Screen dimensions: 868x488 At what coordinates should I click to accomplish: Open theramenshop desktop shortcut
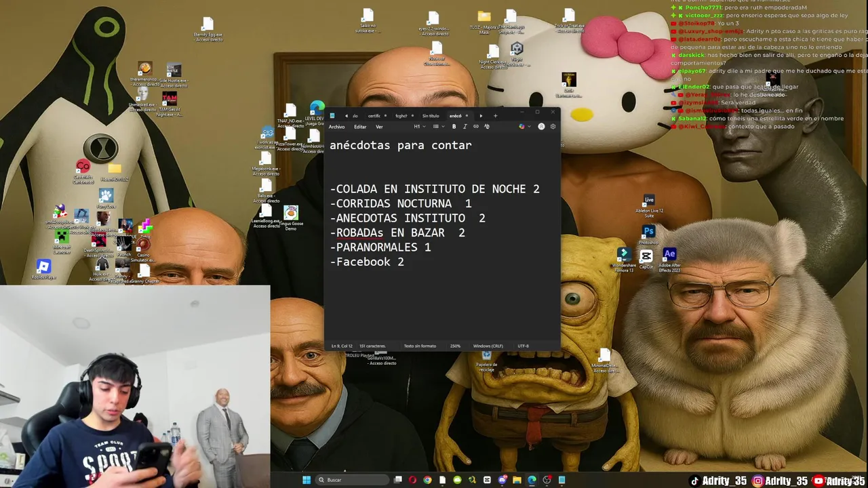click(x=145, y=72)
